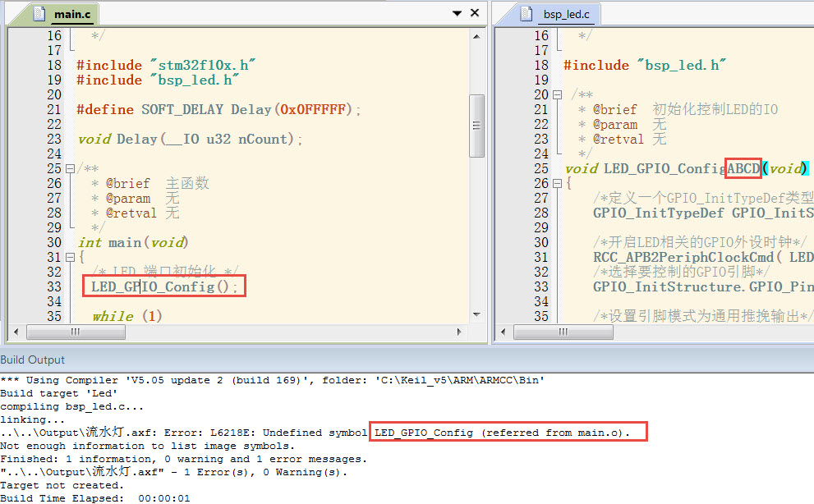
Task: Click the Build Time Elapsed output line
Action: pyautogui.click(x=95, y=498)
